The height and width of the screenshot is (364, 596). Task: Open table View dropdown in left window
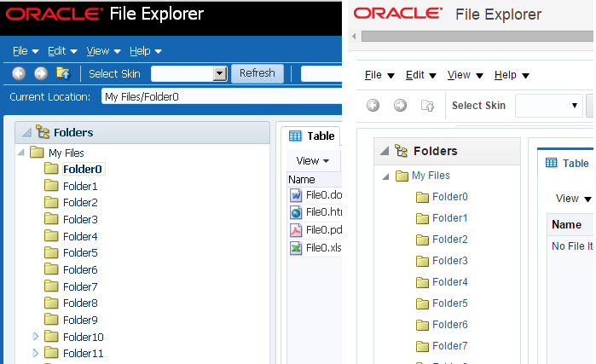[x=312, y=161]
